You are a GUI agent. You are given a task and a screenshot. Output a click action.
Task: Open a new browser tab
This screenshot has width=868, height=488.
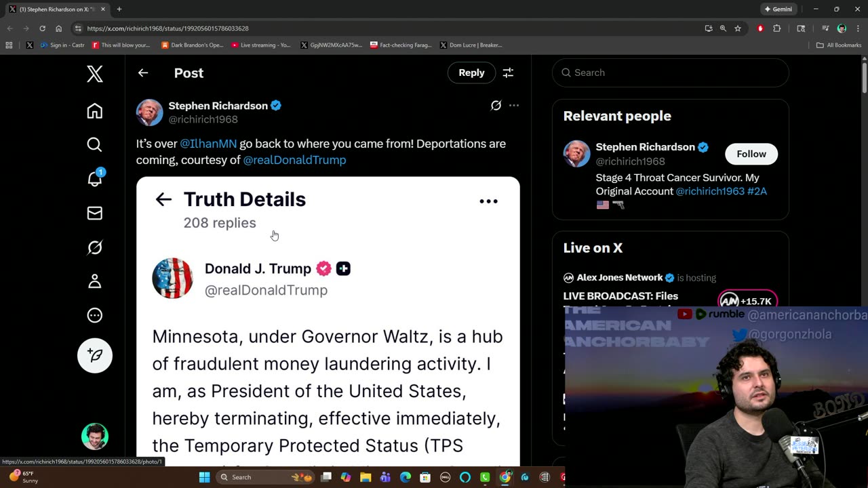[119, 9]
